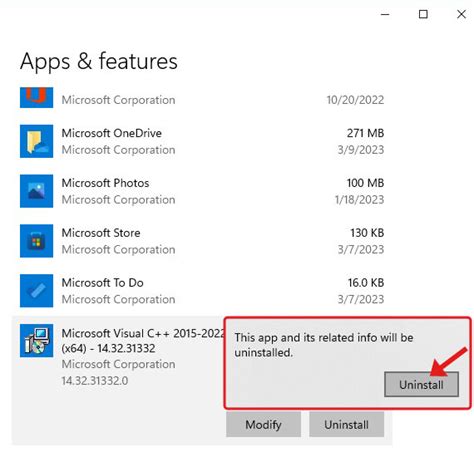474x452 pixels.
Task: Click the Microsoft Store app icon
Action: tap(36, 241)
